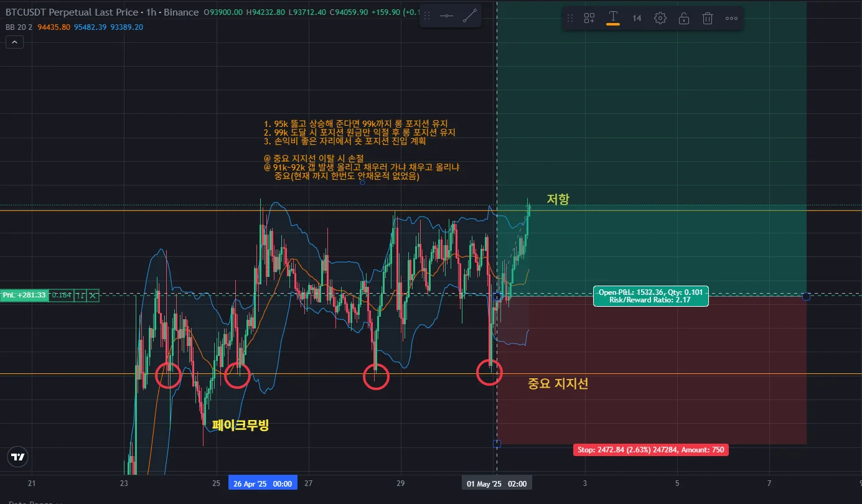Grab the drawing toolbar drag handle
The width and height of the screenshot is (862, 504).
571,18
